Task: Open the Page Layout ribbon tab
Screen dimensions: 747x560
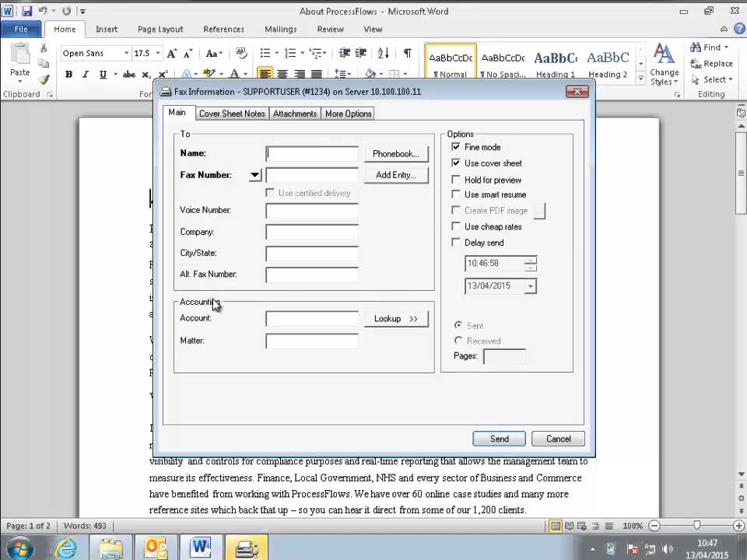Action: (x=160, y=29)
